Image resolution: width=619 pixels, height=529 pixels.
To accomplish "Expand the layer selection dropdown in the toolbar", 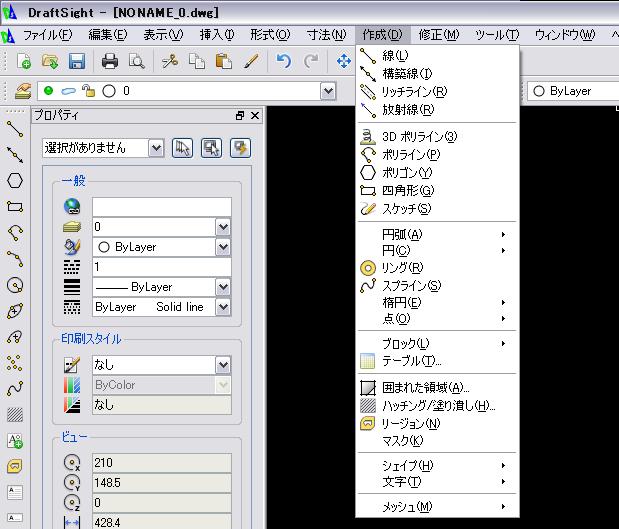I will pos(328,91).
